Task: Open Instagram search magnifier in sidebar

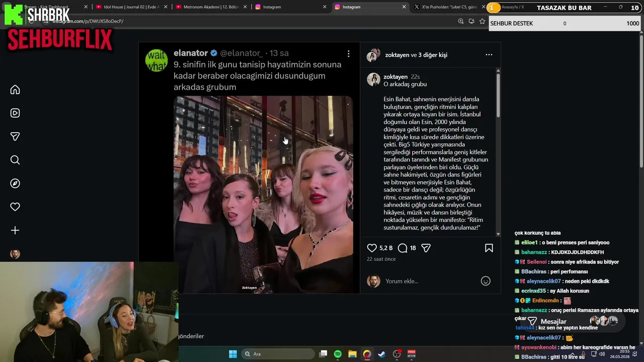Action: tap(15, 160)
